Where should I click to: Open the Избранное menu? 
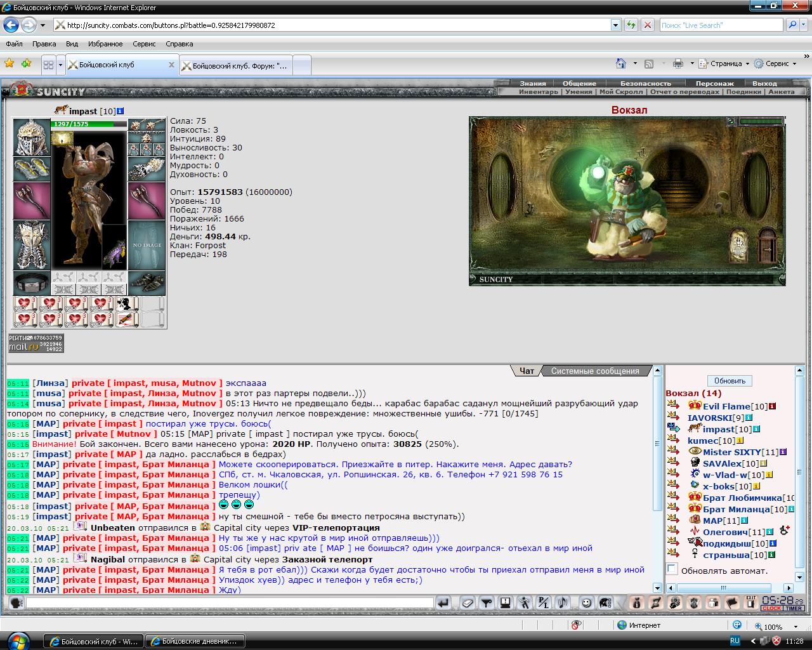pyautogui.click(x=105, y=44)
